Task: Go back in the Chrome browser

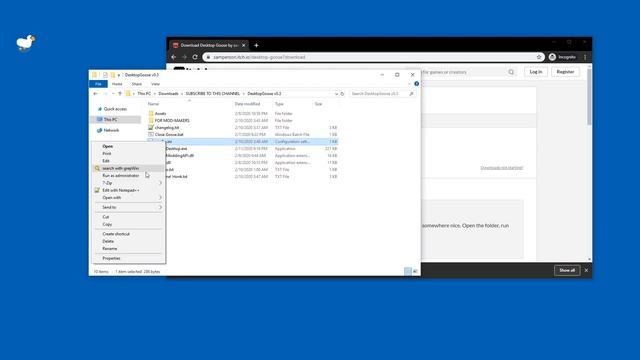Action: [x=174, y=57]
